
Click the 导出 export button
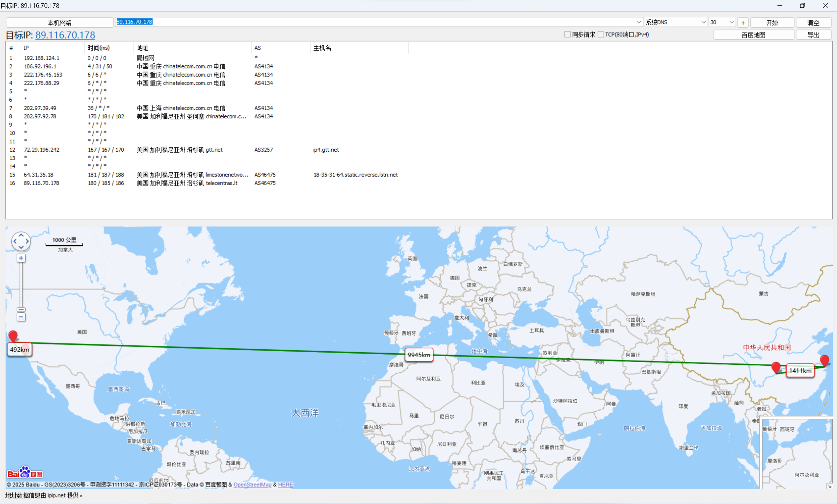click(813, 35)
